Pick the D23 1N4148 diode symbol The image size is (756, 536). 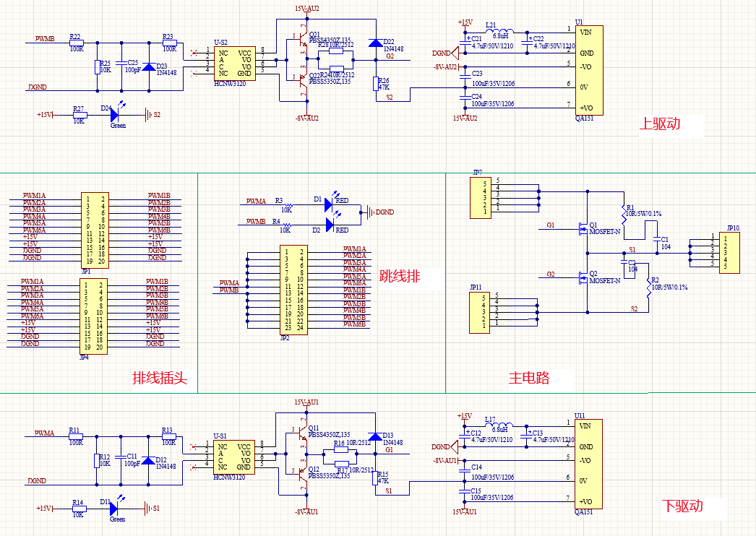(x=149, y=67)
